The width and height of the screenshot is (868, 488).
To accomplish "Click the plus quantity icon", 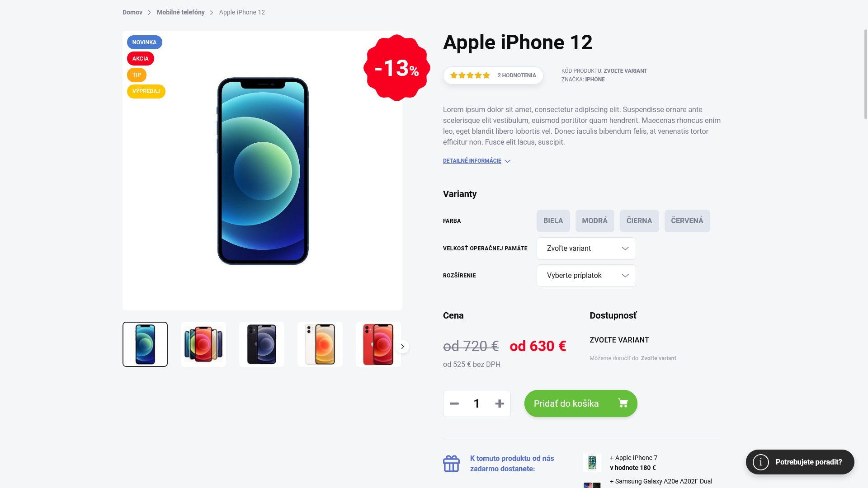I will (x=500, y=404).
